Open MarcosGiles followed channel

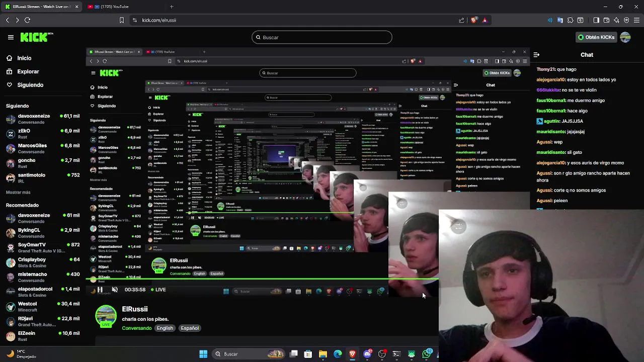pos(42,148)
